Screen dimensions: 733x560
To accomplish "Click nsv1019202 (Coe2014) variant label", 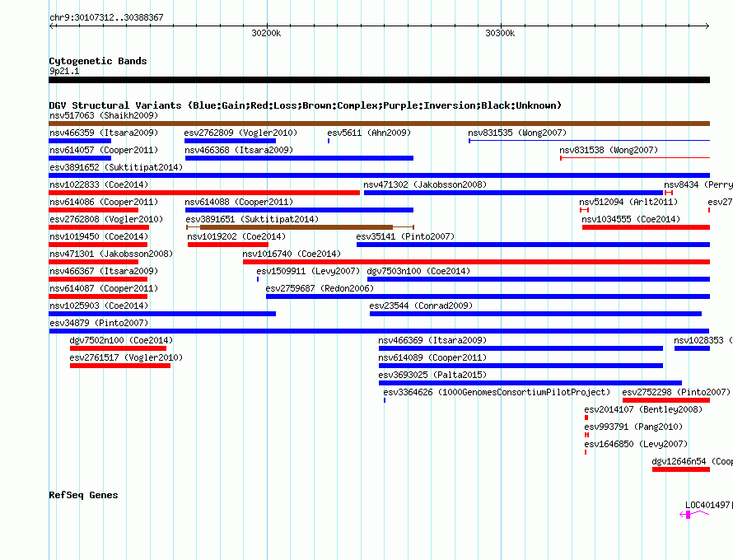I will [236, 236].
